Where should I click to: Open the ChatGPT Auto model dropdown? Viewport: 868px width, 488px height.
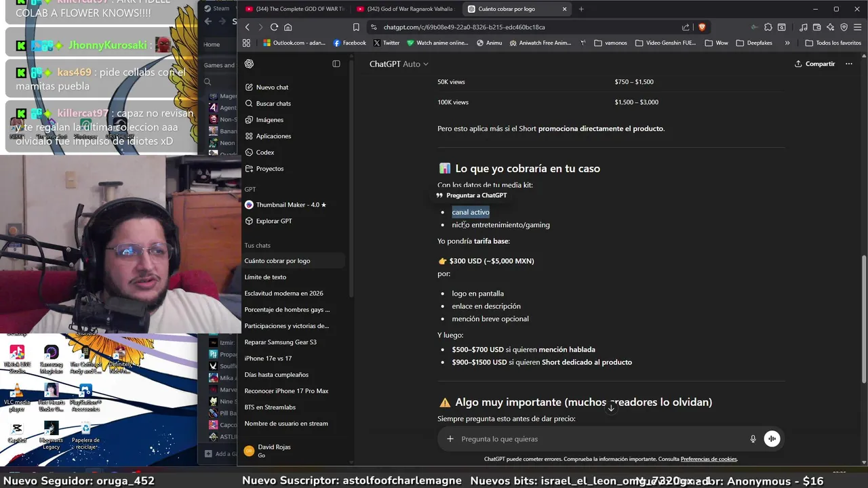tap(399, 64)
